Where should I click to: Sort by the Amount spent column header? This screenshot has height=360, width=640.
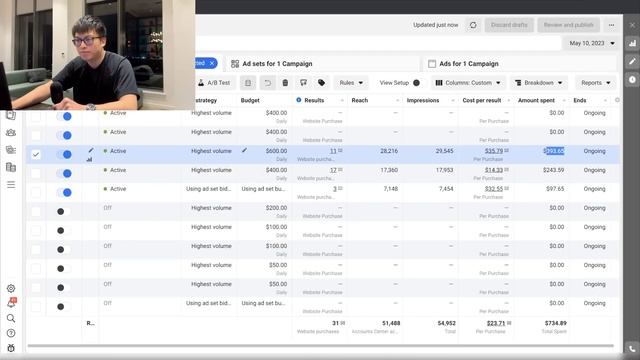coord(541,100)
